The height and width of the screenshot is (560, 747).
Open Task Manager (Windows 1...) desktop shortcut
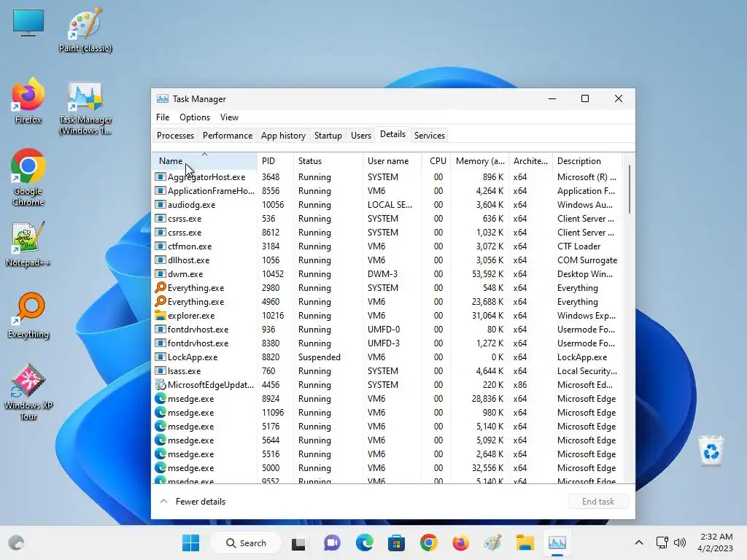click(85, 109)
